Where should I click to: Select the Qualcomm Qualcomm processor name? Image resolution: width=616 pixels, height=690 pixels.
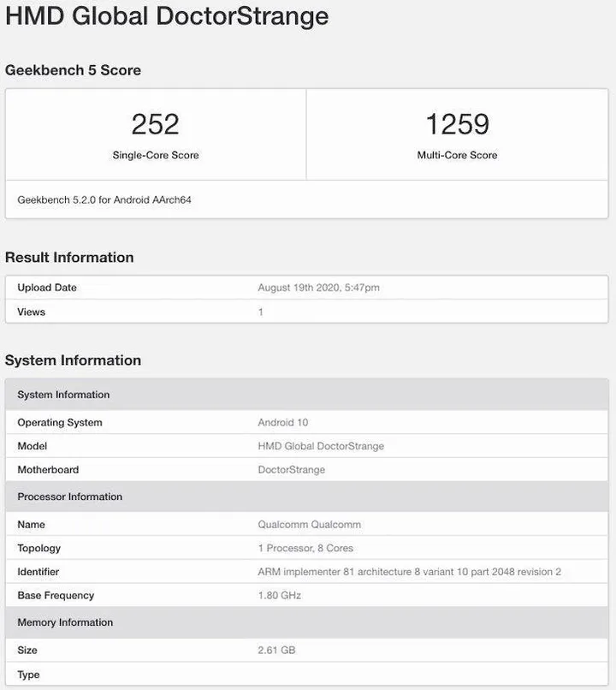click(x=311, y=524)
